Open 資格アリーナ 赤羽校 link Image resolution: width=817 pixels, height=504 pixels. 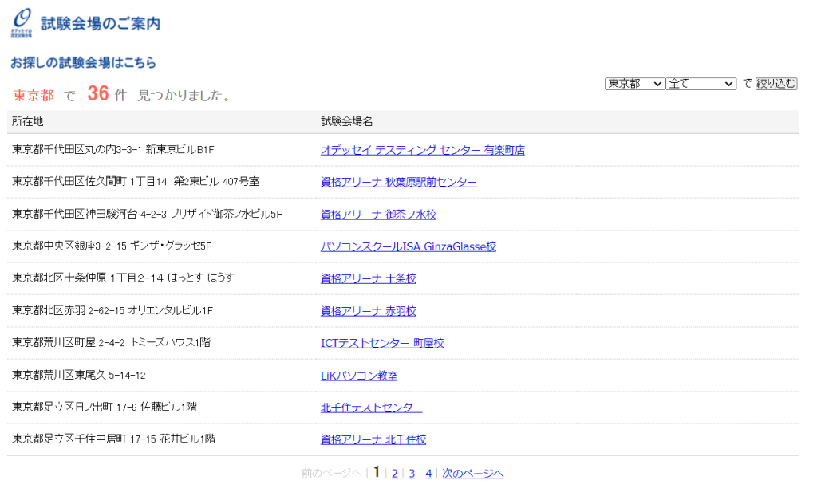369,311
